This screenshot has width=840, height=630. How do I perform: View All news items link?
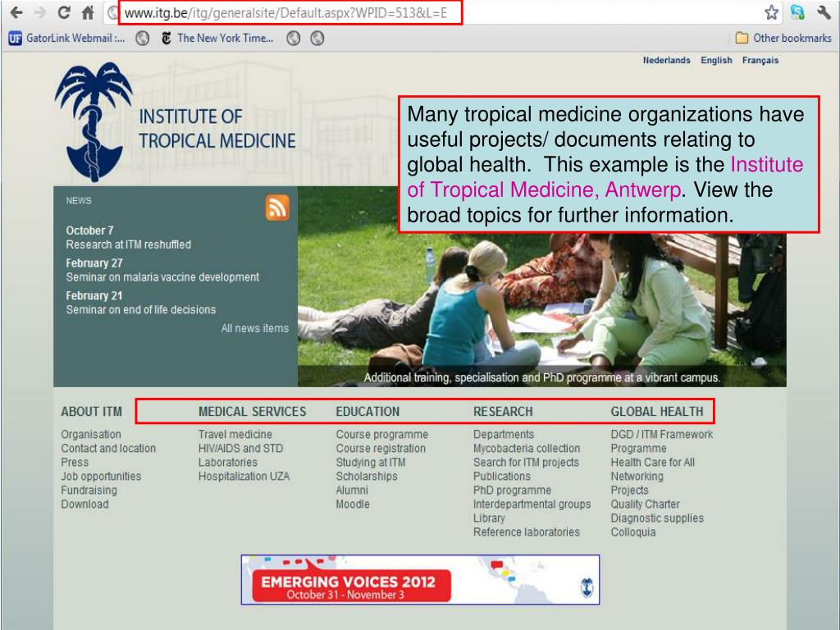(255, 328)
